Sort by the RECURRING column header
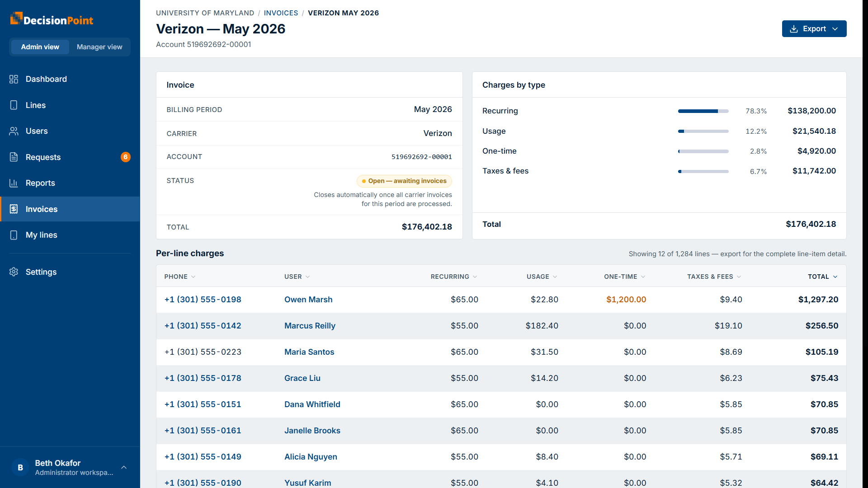 point(454,277)
